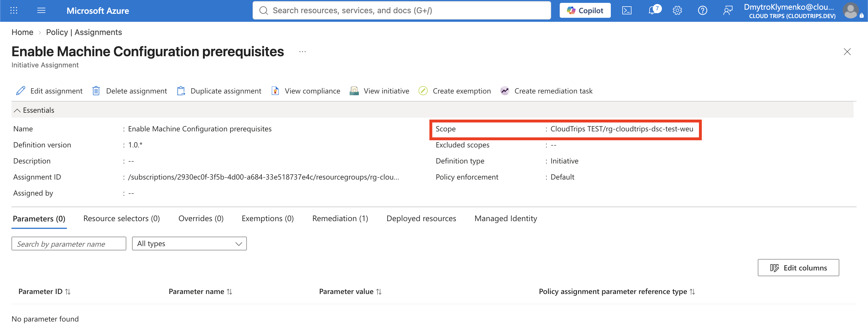The height and width of the screenshot is (335, 868).
Task: Sort by Parameter name column
Action: pyautogui.click(x=200, y=292)
